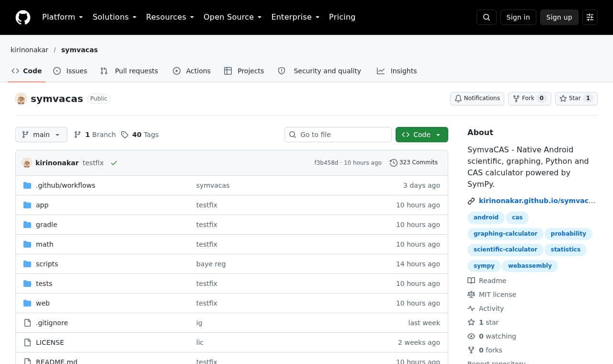
Task: Click the Sign up button
Action: (559, 17)
